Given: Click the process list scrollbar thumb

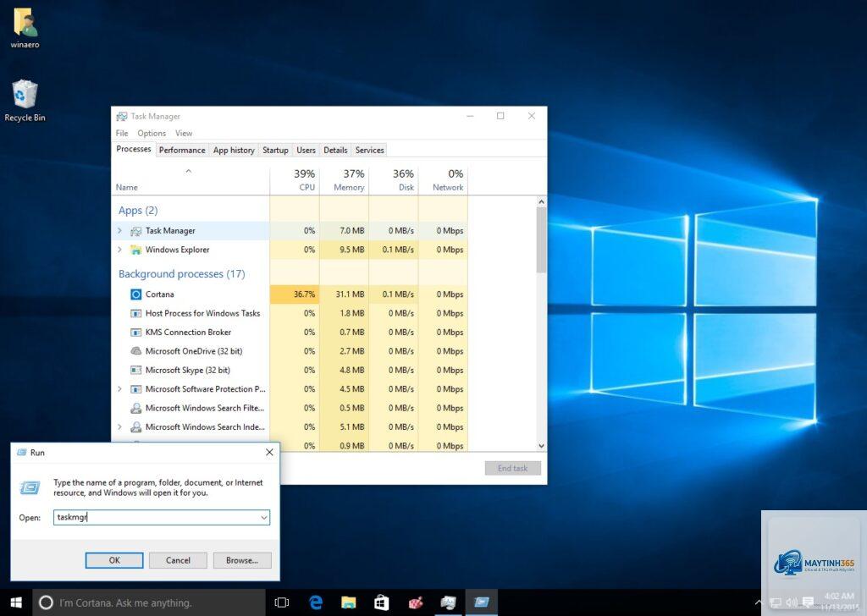Looking at the screenshot, I should (x=541, y=240).
